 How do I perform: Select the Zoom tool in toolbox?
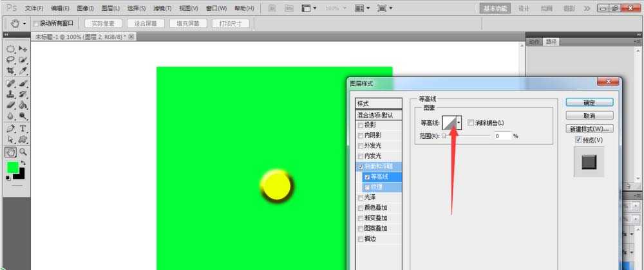pyautogui.click(x=23, y=152)
